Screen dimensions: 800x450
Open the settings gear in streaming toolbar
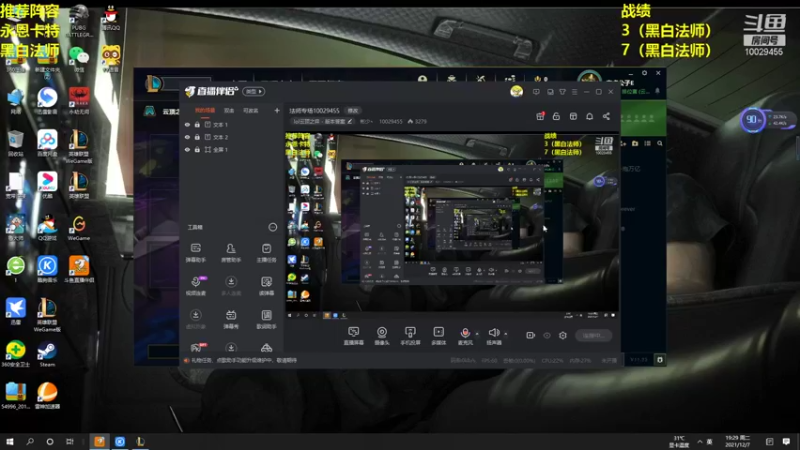(x=563, y=335)
